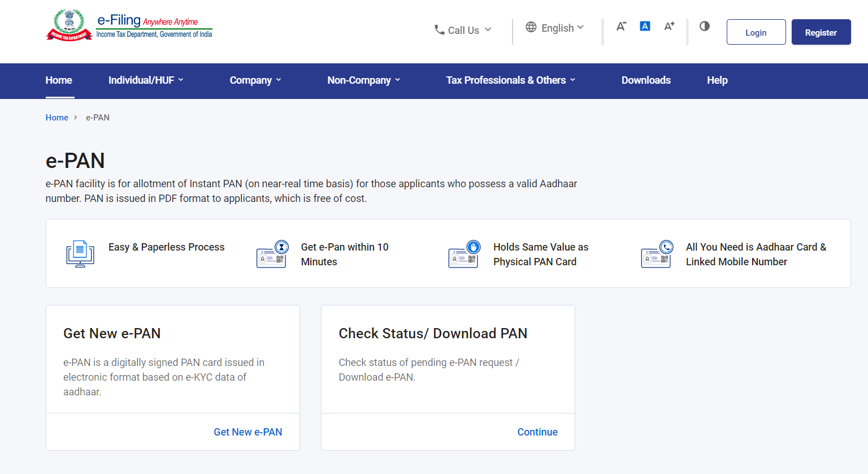Click the globe language icon
Viewport: 868px width, 474px height.
tap(531, 27)
